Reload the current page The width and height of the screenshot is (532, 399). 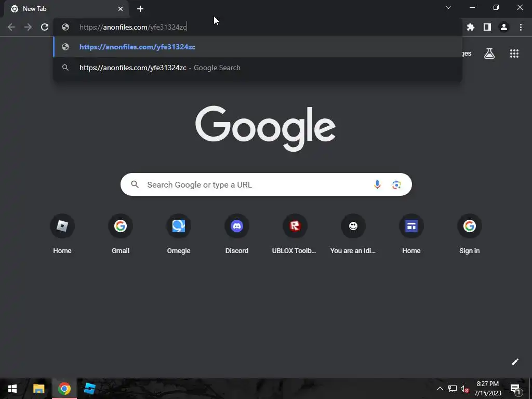click(x=45, y=27)
